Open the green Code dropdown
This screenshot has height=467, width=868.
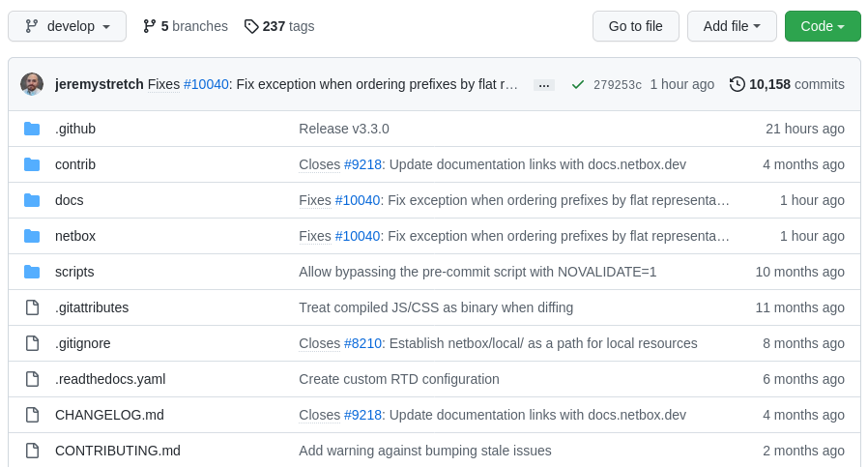(x=823, y=26)
